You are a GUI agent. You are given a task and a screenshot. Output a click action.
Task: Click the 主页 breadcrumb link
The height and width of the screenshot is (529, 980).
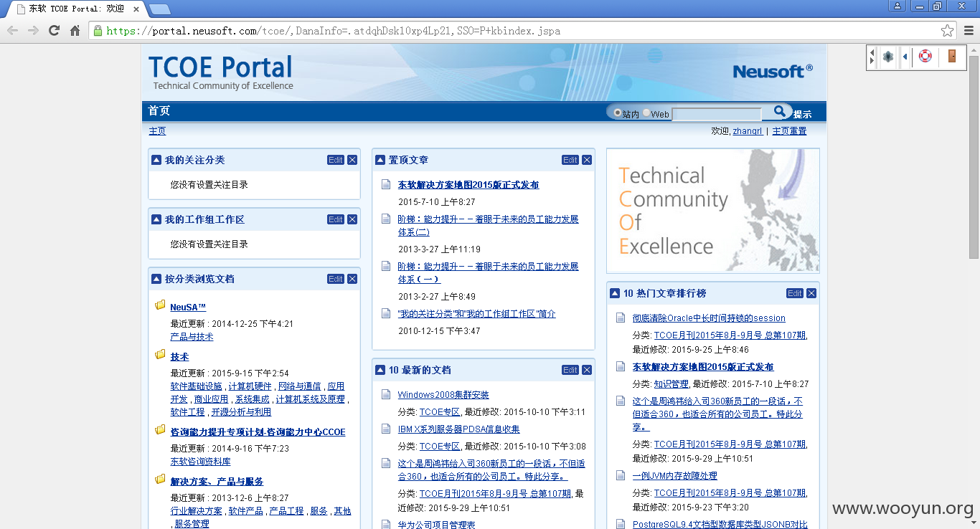click(157, 131)
